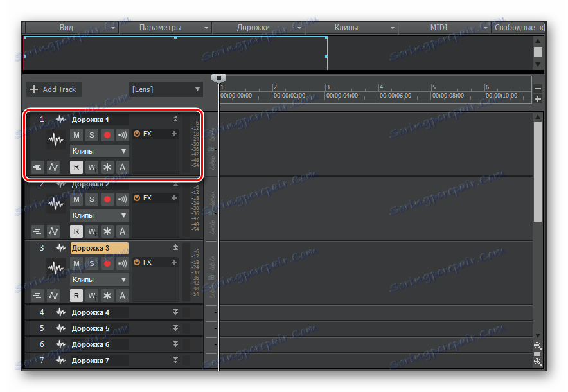568x392 pixels.
Task: Click small audio track icon of Дорожка 1
Action: pyautogui.click(x=60, y=119)
